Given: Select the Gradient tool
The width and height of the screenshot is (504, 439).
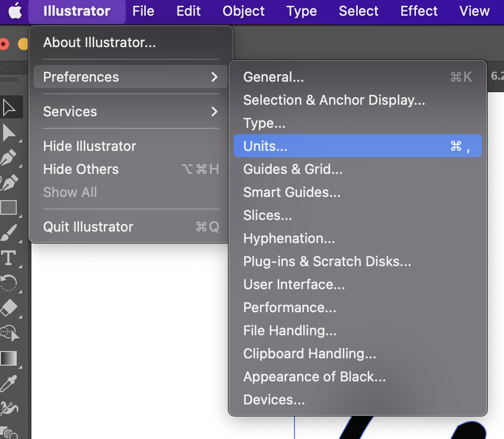Looking at the screenshot, I should [x=9, y=358].
